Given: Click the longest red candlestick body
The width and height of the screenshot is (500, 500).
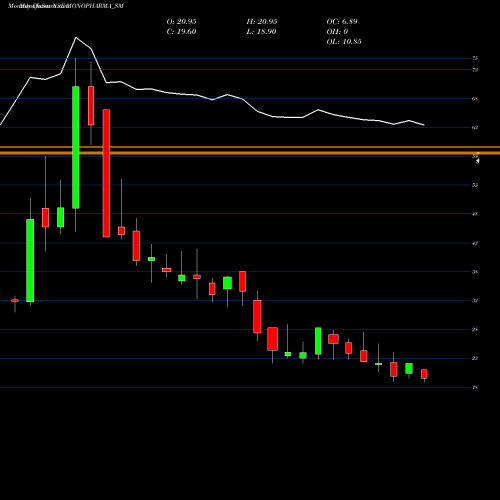Looking at the screenshot, I should click(106, 173).
